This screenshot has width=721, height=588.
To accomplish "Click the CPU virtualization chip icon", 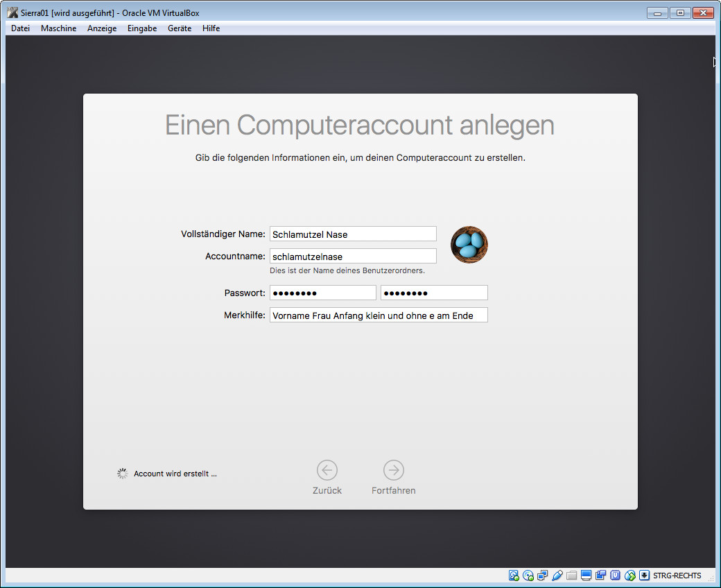I will [616, 576].
